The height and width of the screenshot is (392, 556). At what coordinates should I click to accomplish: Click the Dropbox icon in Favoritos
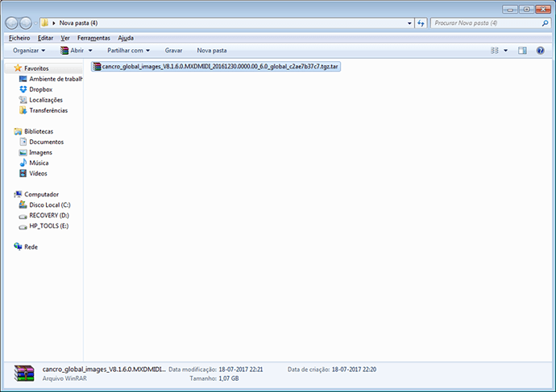pyautogui.click(x=23, y=89)
